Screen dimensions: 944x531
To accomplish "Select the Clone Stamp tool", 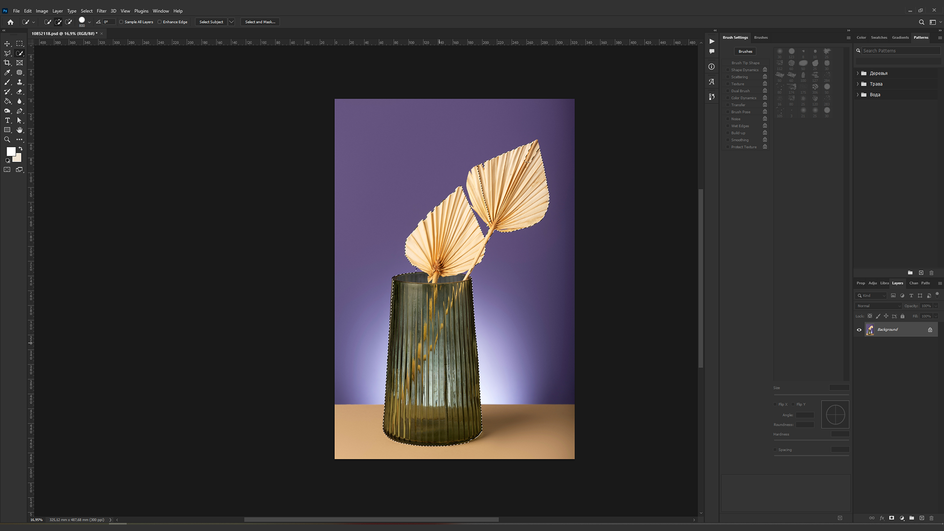I will (19, 82).
